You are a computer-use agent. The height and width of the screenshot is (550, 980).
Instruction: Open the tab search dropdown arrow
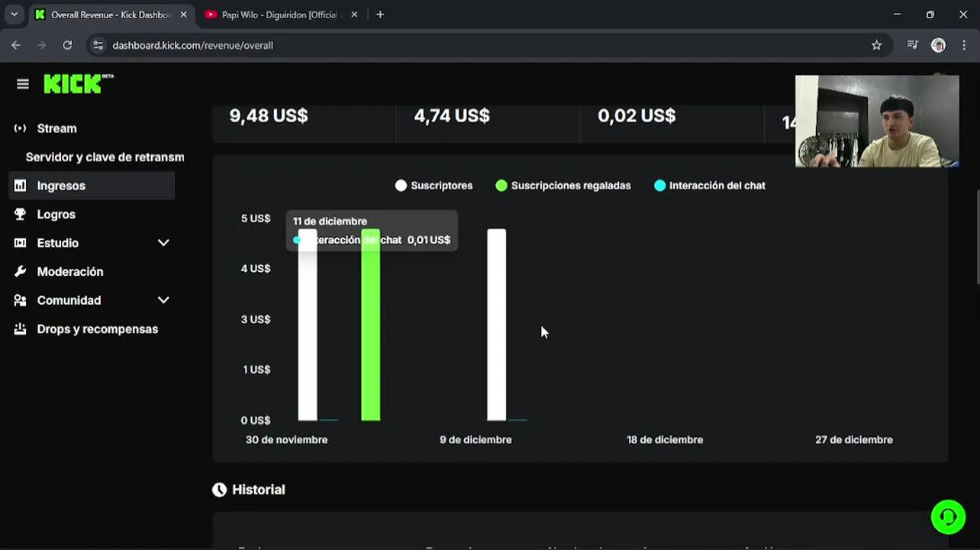click(14, 15)
